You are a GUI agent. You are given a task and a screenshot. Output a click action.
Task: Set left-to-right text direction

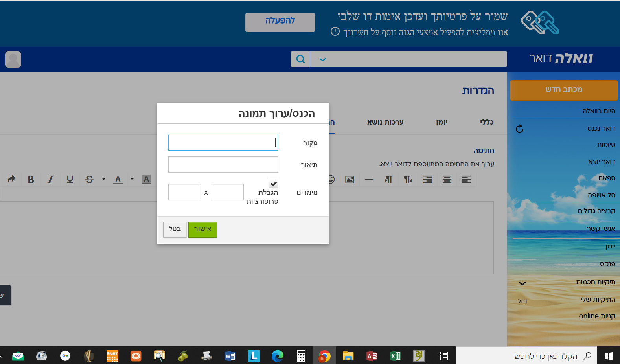click(388, 180)
